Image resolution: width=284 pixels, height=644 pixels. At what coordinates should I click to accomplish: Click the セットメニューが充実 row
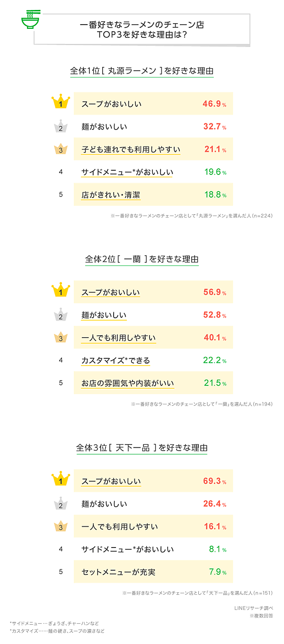pyautogui.click(x=153, y=572)
